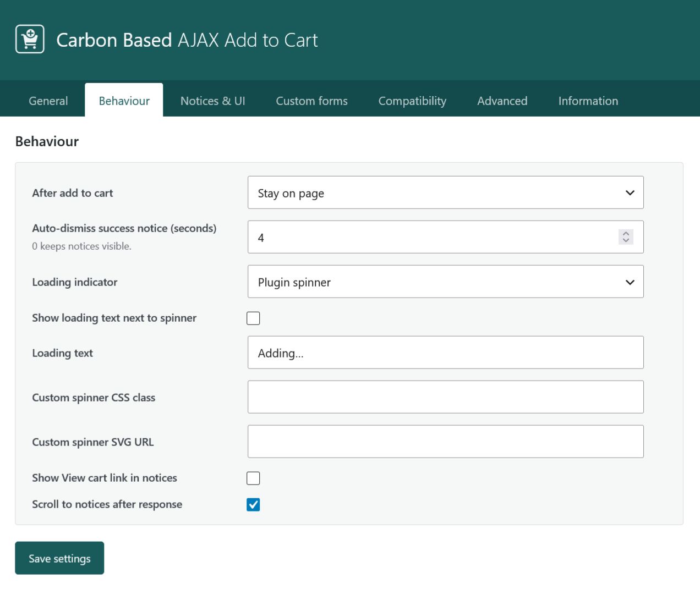Viewport: 700px width, 589px height.
Task: Click the 'Show View cart link in notices' label
Action: 105,478
